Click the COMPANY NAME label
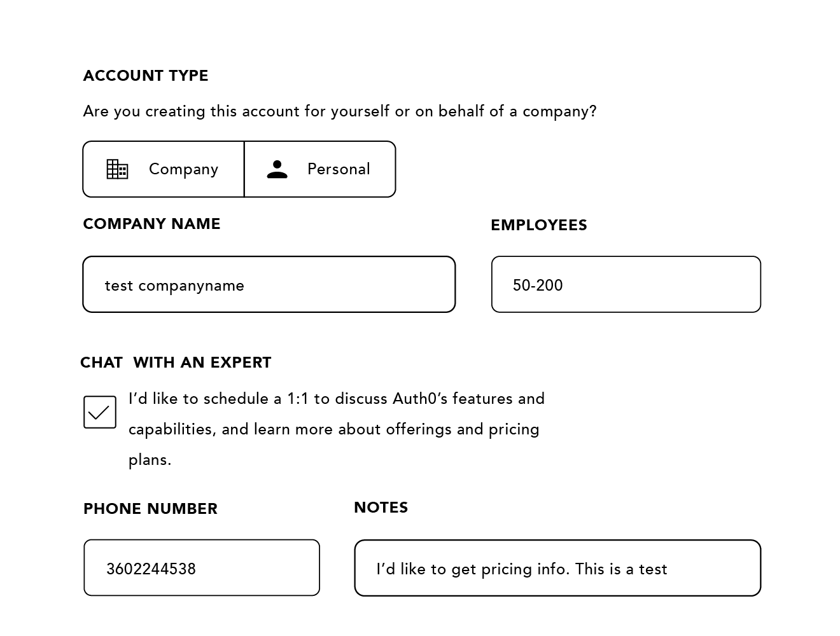 [151, 223]
